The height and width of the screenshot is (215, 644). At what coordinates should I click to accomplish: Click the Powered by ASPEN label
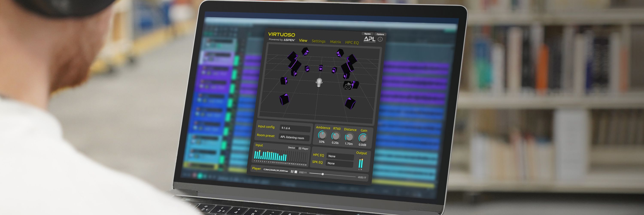[282, 40]
